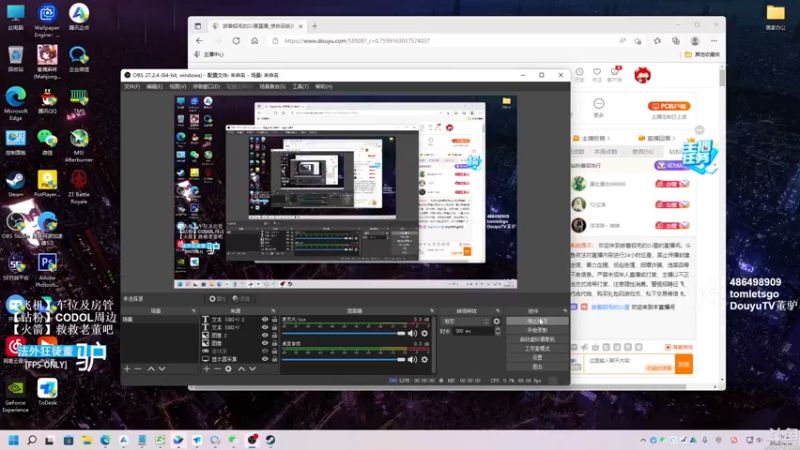Move the scene up in the Scenes panel
The height and width of the screenshot is (450, 800).
[151, 368]
